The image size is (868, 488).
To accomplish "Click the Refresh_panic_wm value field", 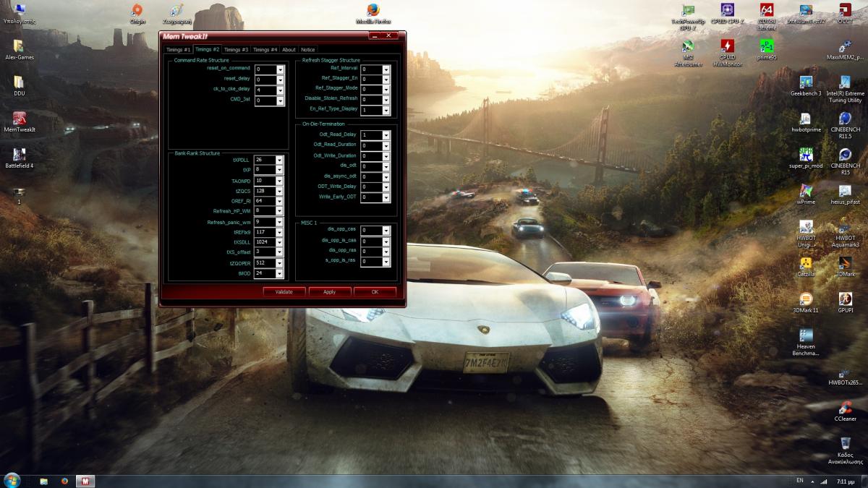I will click(x=265, y=222).
